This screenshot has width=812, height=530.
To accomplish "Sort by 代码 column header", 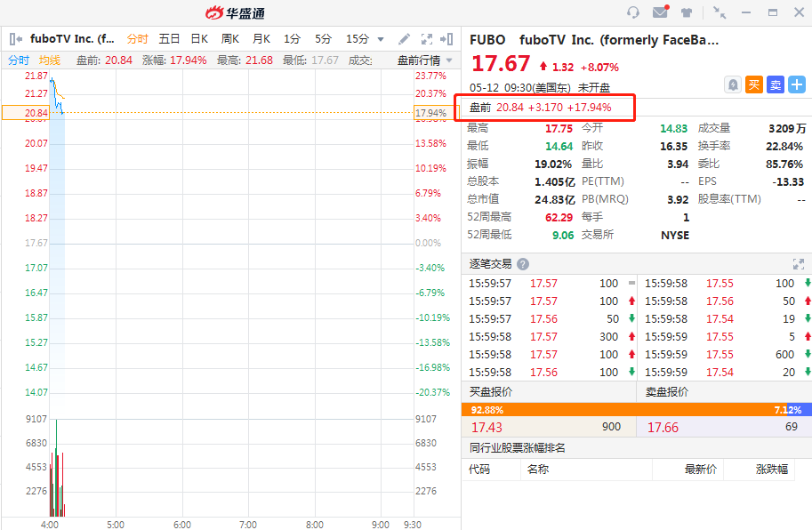I will coord(479,470).
